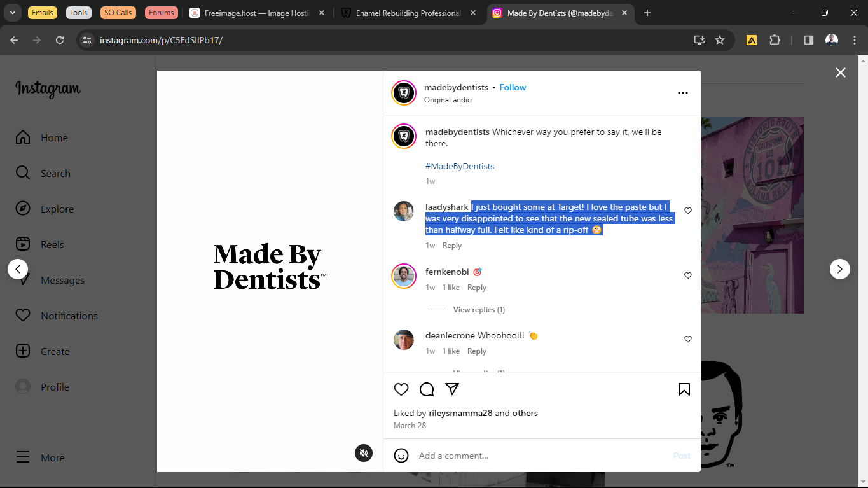Viewport: 868px width, 488px height.
Task: Open the Extensions puzzle menu
Action: click(775, 40)
